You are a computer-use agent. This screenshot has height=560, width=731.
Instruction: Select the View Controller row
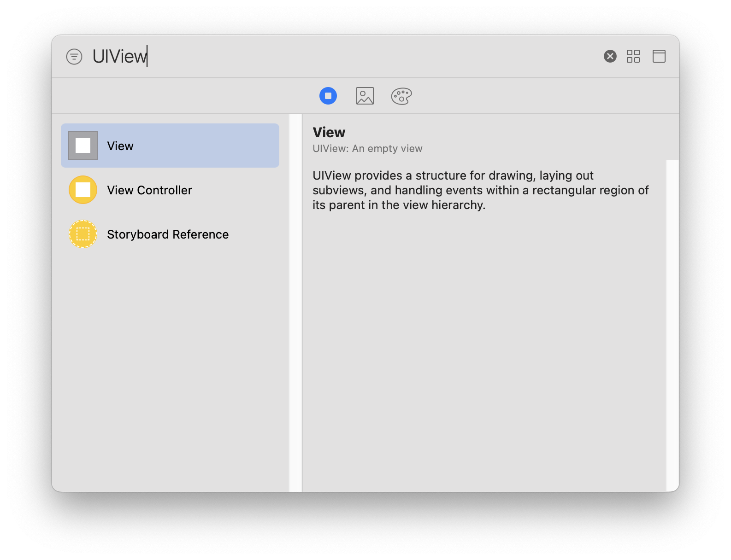click(x=170, y=190)
